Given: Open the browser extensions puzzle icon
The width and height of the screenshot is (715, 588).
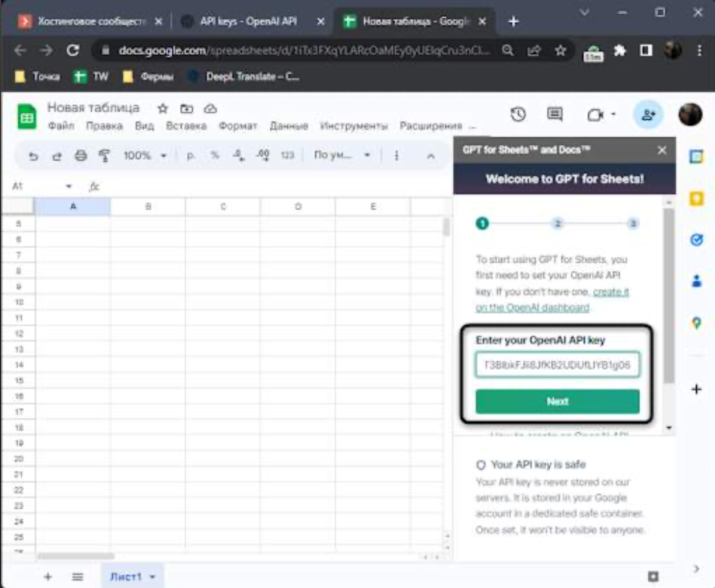Looking at the screenshot, I should [x=620, y=51].
